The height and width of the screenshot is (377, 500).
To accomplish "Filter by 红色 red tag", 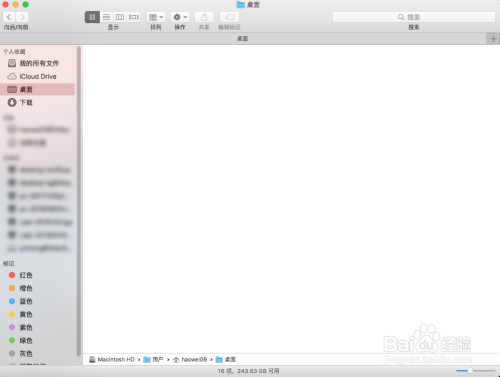I will pyautogui.click(x=37, y=275).
